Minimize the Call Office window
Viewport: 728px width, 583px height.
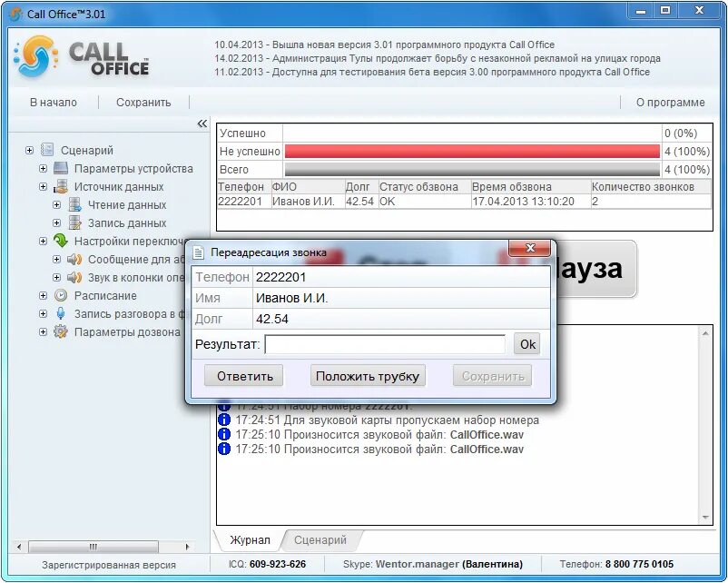[x=641, y=11]
